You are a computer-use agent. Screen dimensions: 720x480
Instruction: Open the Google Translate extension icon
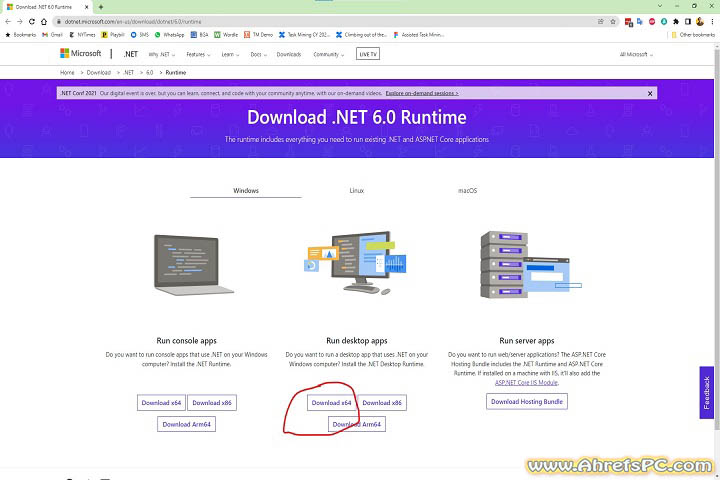640,22
